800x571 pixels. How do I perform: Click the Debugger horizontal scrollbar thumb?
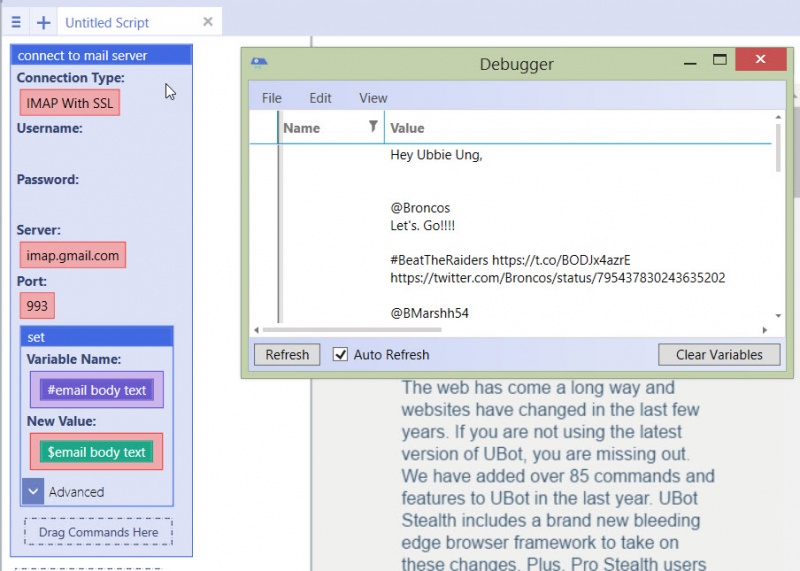[352, 330]
